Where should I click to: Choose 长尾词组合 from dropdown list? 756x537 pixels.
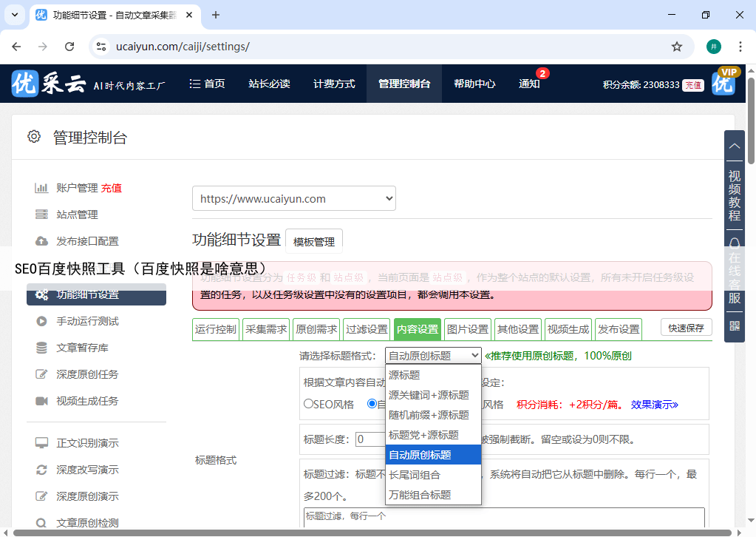pos(415,475)
